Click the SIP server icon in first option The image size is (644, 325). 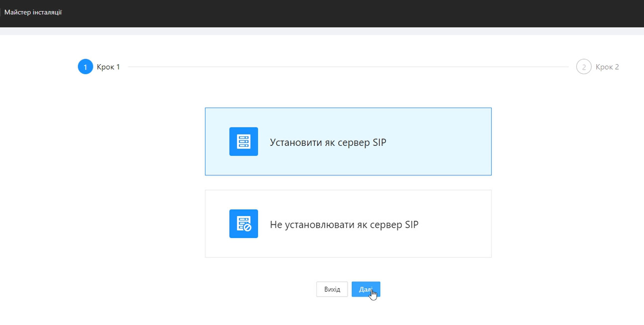pyautogui.click(x=243, y=142)
